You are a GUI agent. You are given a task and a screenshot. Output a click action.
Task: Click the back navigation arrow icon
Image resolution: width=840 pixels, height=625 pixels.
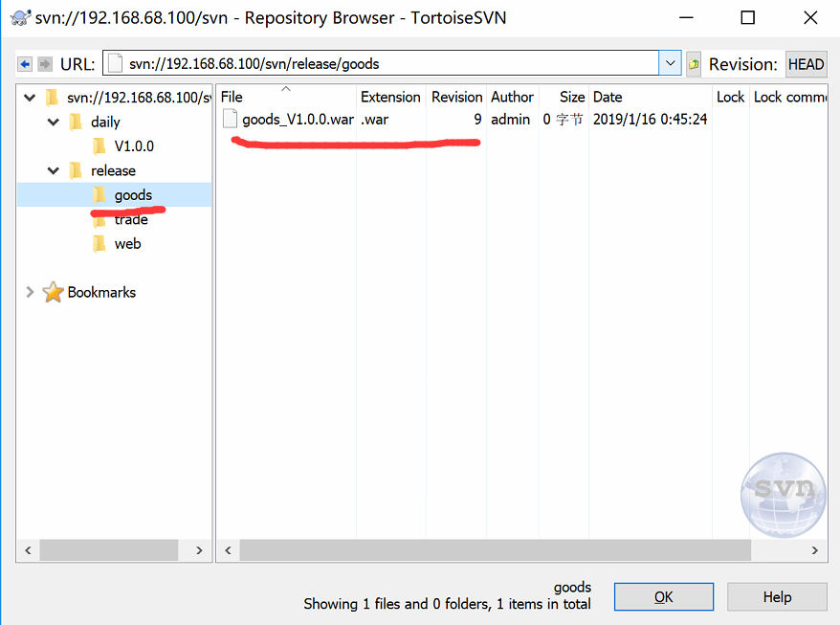[x=25, y=64]
